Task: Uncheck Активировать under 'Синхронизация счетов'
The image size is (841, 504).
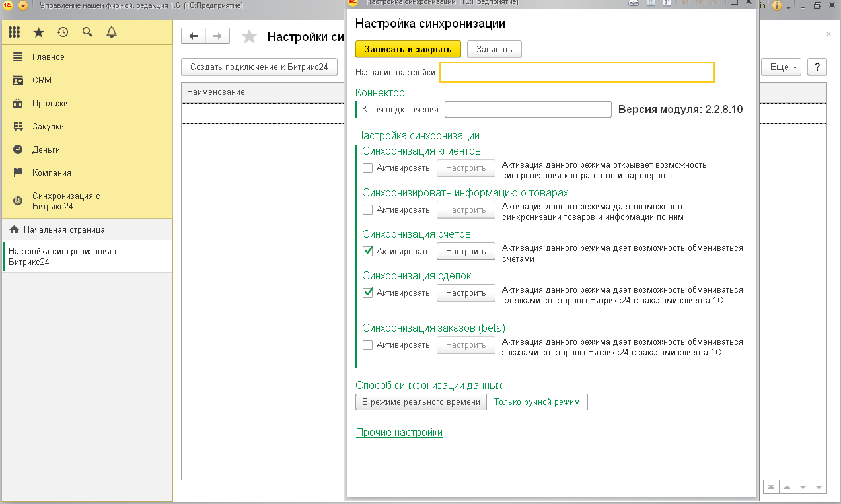Action: (368, 252)
